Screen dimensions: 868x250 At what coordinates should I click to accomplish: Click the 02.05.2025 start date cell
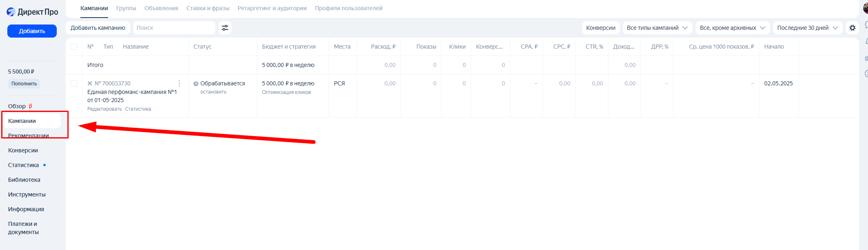tap(779, 83)
